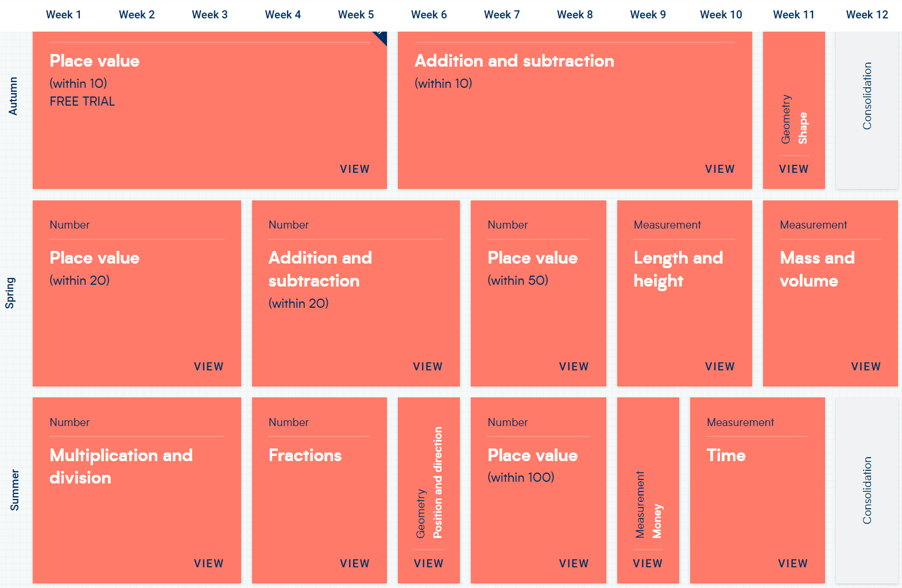The image size is (902, 588).
Task: Open VIEW on Place value within 10
Action: (x=354, y=169)
